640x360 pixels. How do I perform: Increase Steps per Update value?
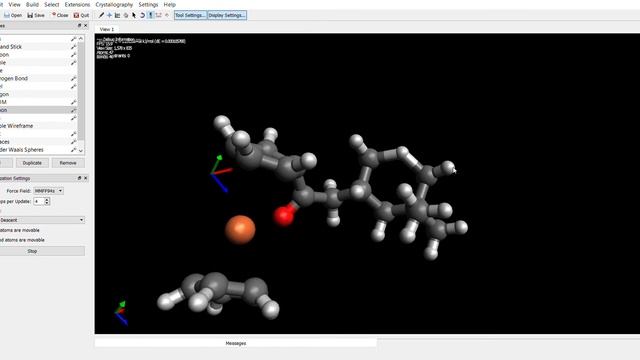coord(47,200)
